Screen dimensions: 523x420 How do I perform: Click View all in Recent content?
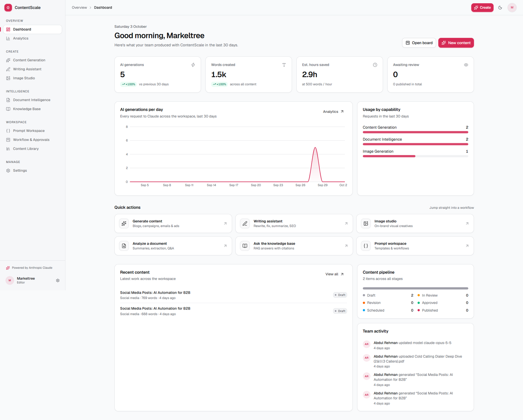(x=335, y=274)
